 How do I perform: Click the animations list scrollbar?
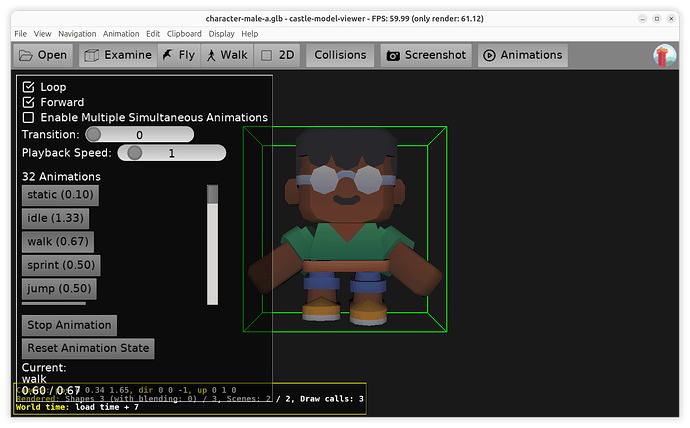213,245
